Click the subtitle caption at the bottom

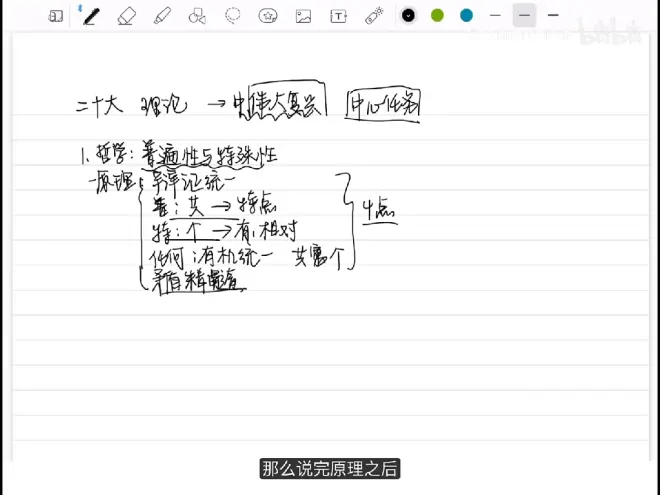click(x=330, y=468)
